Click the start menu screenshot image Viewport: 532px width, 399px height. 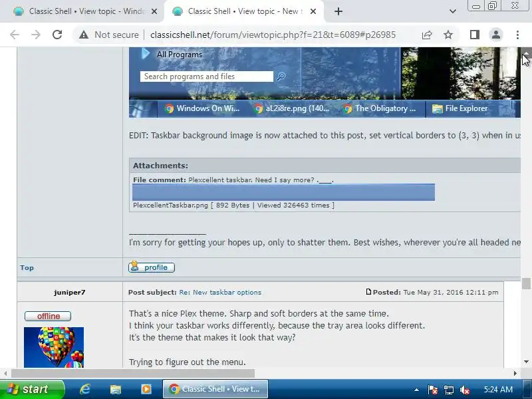click(325, 82)
